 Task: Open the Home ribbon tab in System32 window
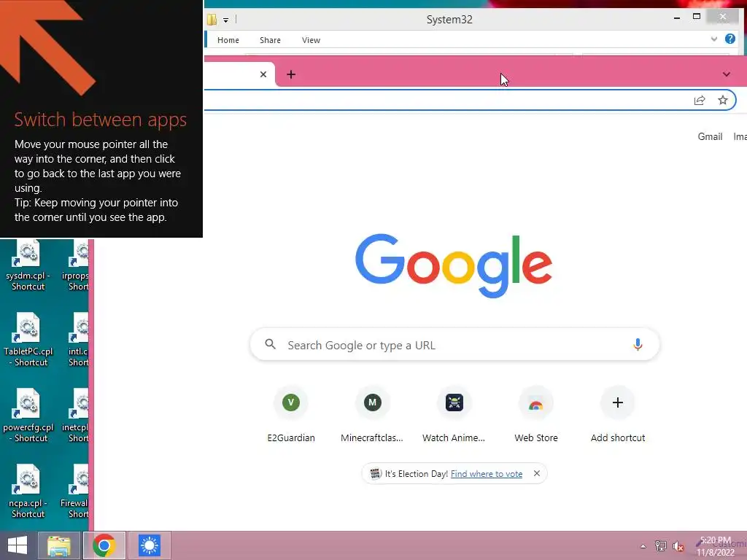pyautogui.click(x=228, y=40)
